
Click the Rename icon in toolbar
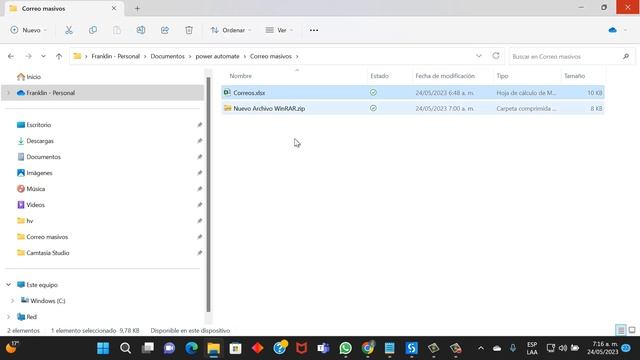[x=141, y=30]
